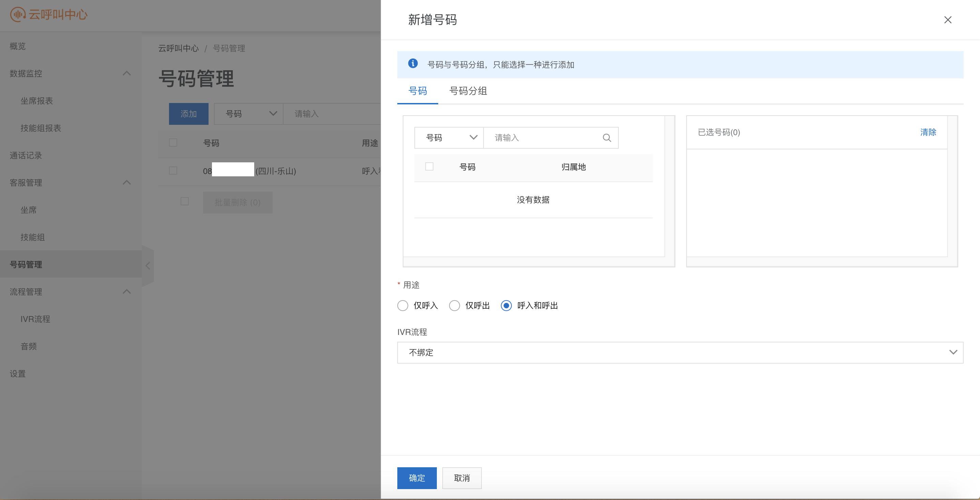The width and height of the screenshot is (980, 500).
Task: Open IVR流程 in the sidebar
Action: click(35, 319)
